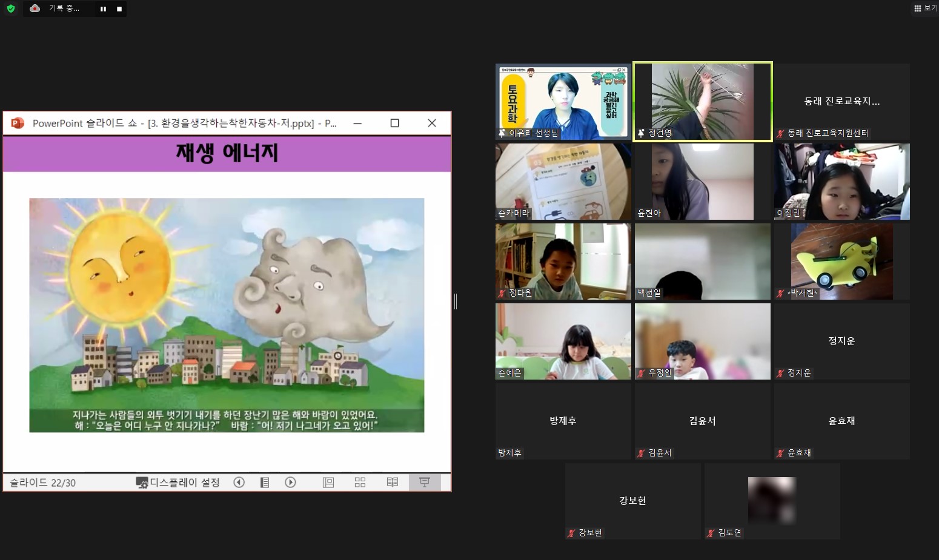This screenshot has height=560, width=939.
Task: Select 이정민 video tile
Action: tap(842, 182)
